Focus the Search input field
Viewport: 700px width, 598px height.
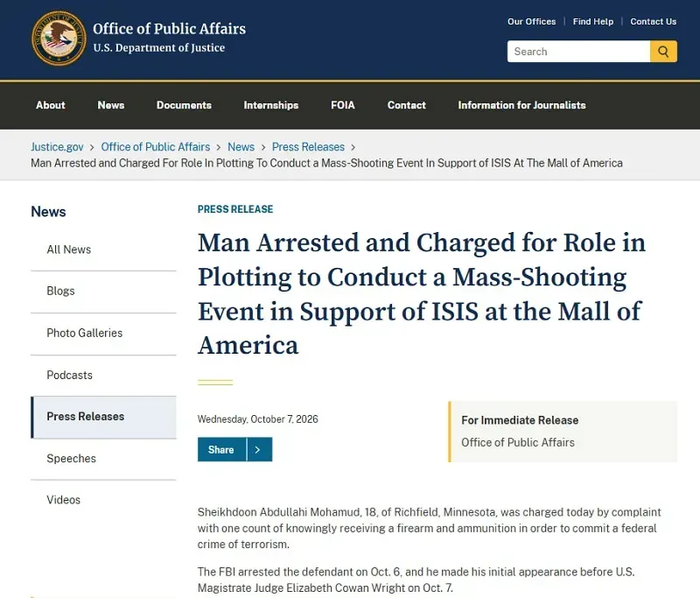(x=578, y=52)
